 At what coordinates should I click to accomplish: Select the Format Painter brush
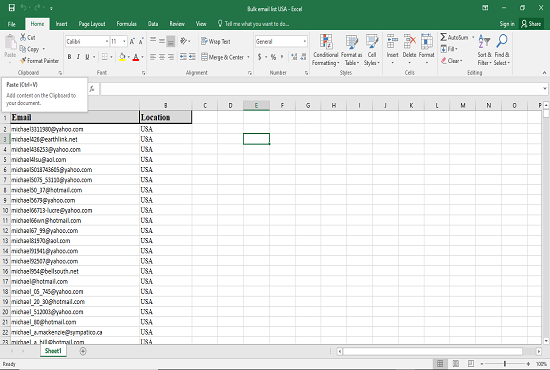23,61
